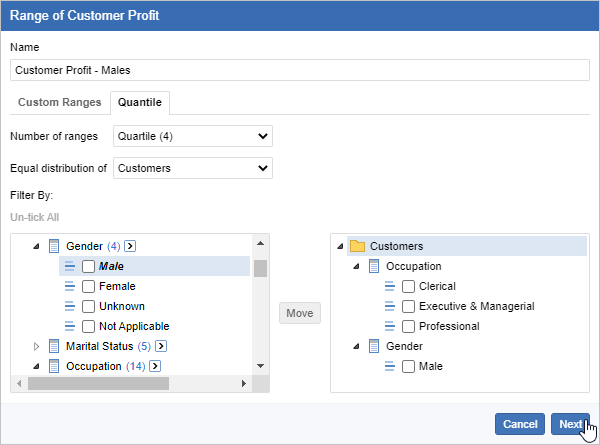Select the Quantile tab

pyautogui.click(x=141, y=102)
